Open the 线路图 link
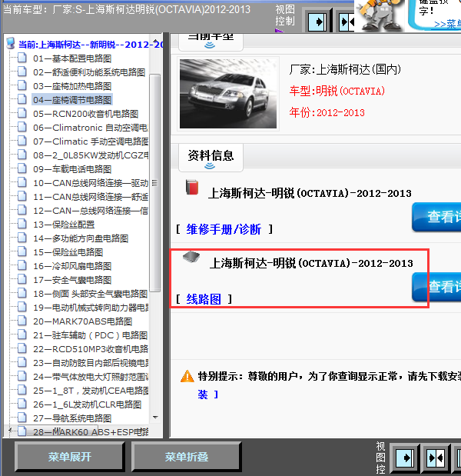This screenshot has height=476, width=461. click(x=204, y=299)
